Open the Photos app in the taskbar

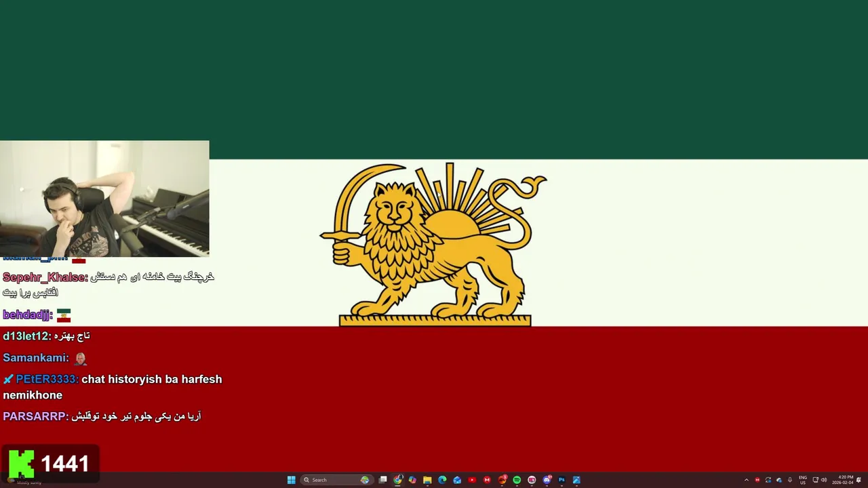(576, 480)
